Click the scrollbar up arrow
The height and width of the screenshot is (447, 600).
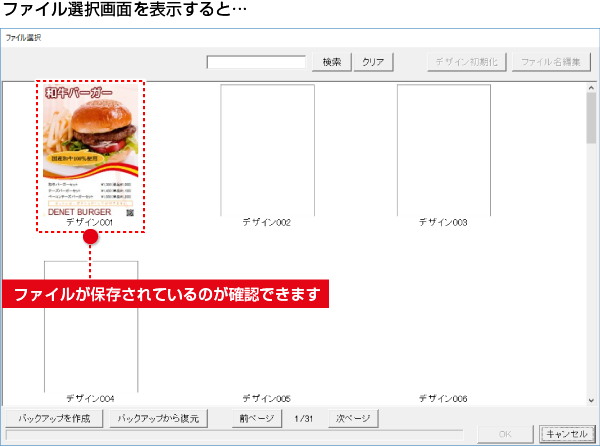tap(592, 88)
